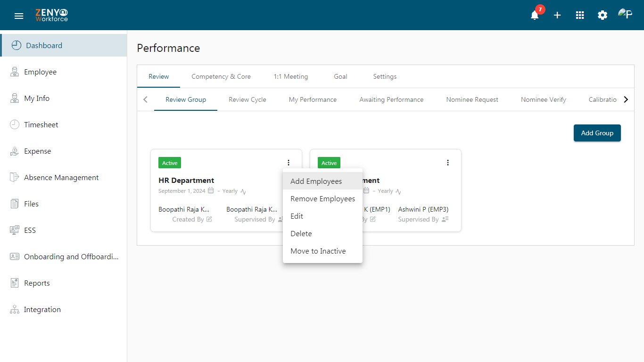This screenshot has width=644, height=362.
Task: Open the Nominee Verify sub-tab
Action: click(544, 99)
